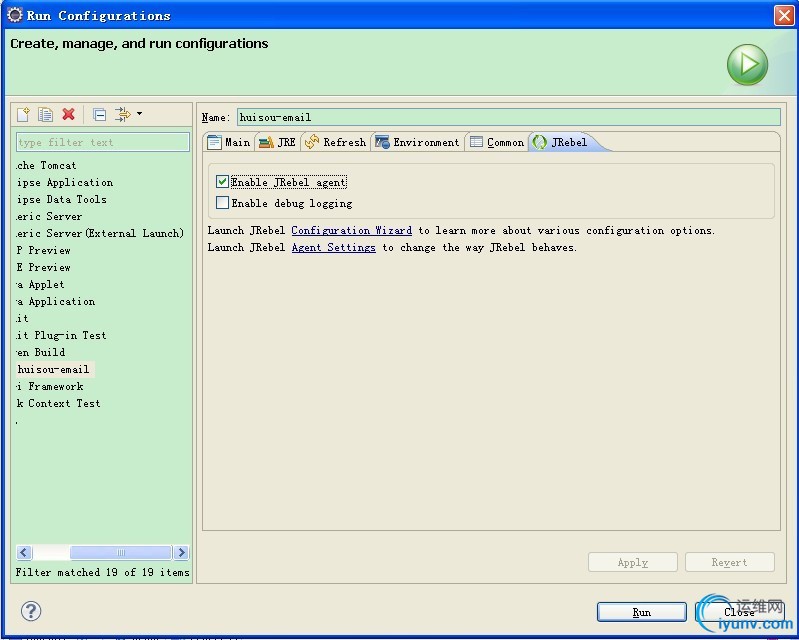Select the huisou-email configuration in list
The width and height of the screenshot is (799, 640).
(x=54, y=369)
